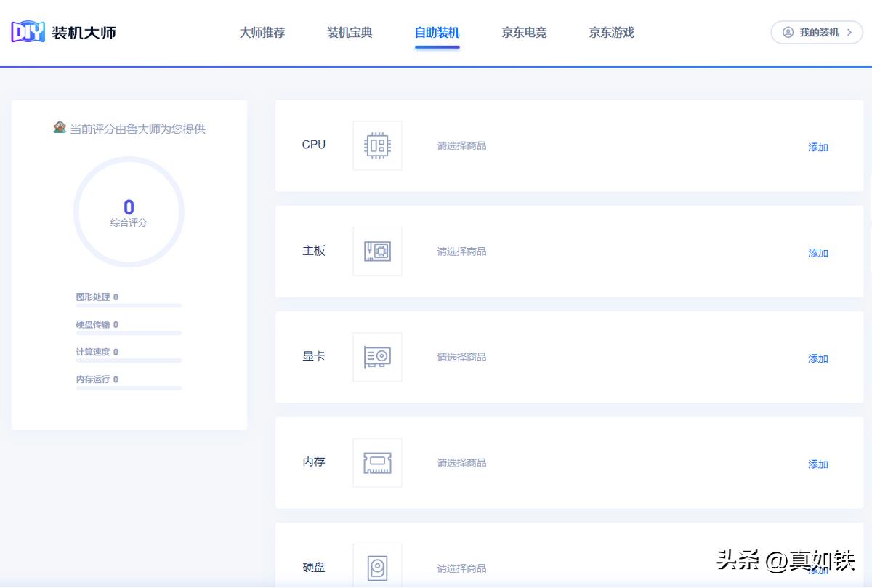Click the 主板 motherboard icon
872x588 pixels.
(x=377, y=251)
